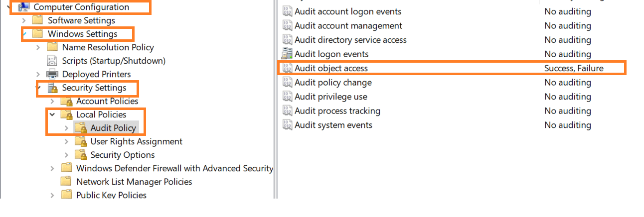The height and width of the screenshot is (217, 644).
Task: Click the Deployed Printers printer icon
Action: click(52, 74)
